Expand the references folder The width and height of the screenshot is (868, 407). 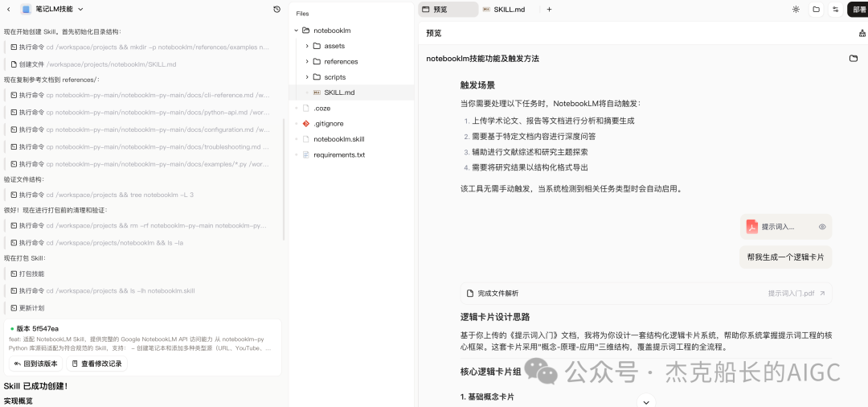[307, 61]
